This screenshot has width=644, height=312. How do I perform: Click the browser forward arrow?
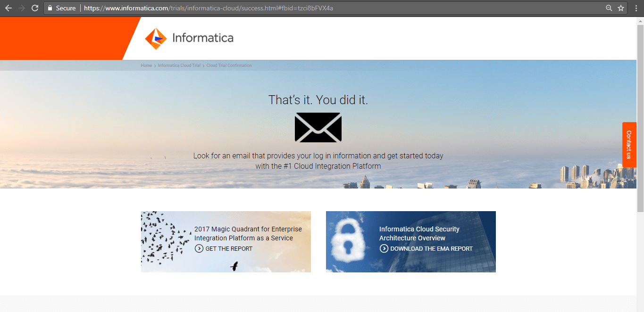(21, 8)
